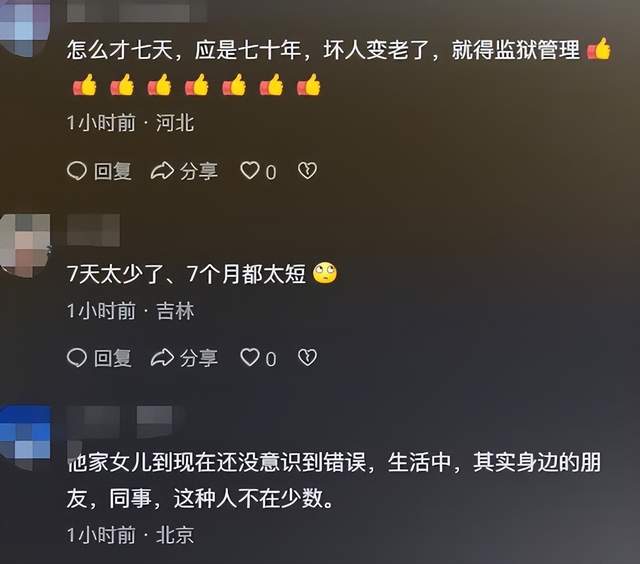Screen dimensions: 640x564
Task: Click reply speech bubble icon on Hebei comment
Action: (77, 171)
